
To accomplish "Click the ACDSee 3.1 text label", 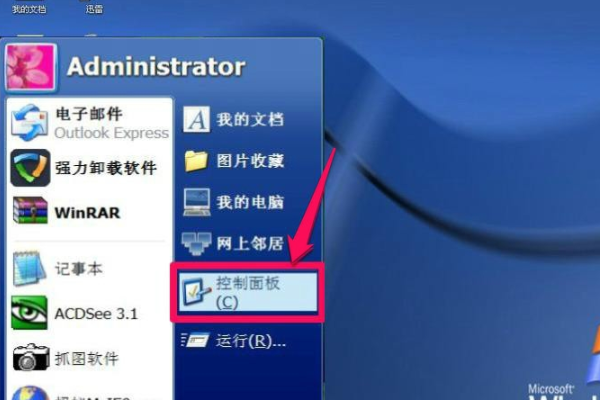I will click(96, 314).
